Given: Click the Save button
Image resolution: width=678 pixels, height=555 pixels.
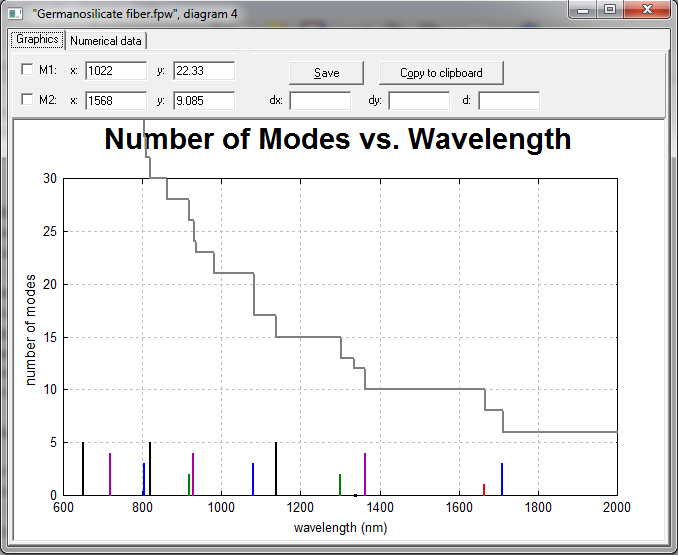Looking at the screenshot, I should click(x=326, y=73).
